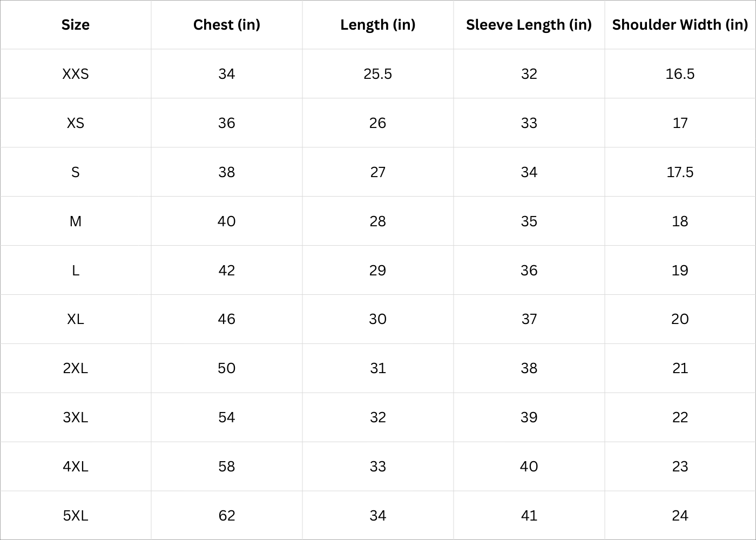Click chest value 34 for XXS
The height and width of the screenshot is (540, 756).
tap(227, 74)
